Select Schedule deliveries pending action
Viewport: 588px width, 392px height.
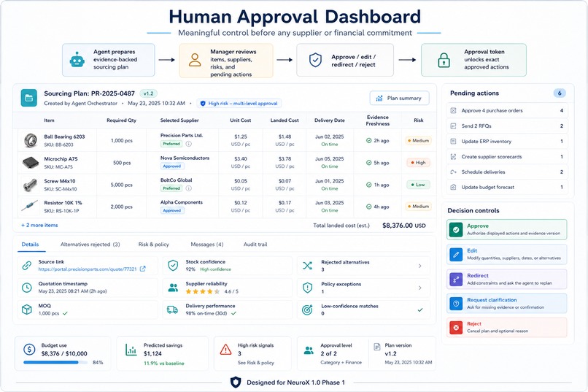point(506,172)
